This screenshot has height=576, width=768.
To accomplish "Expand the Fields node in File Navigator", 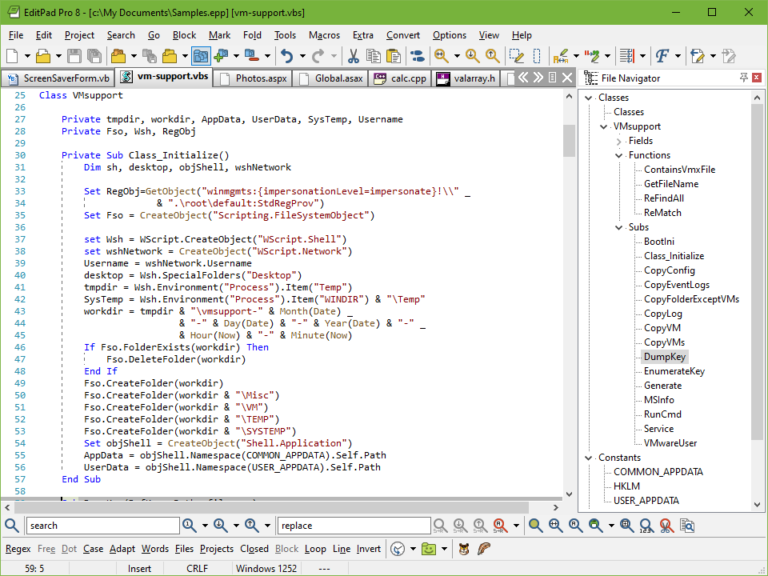I will pyautogui.click(x=619, y=141).
